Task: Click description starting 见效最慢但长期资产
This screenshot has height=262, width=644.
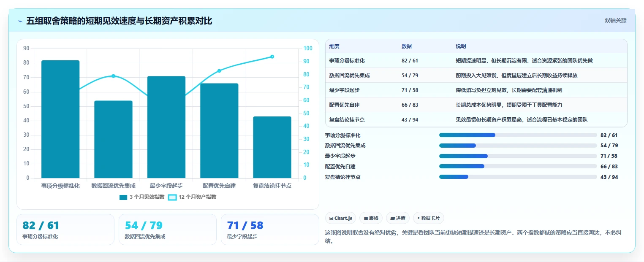Action: pyautogui.click(x=522, y=120)
